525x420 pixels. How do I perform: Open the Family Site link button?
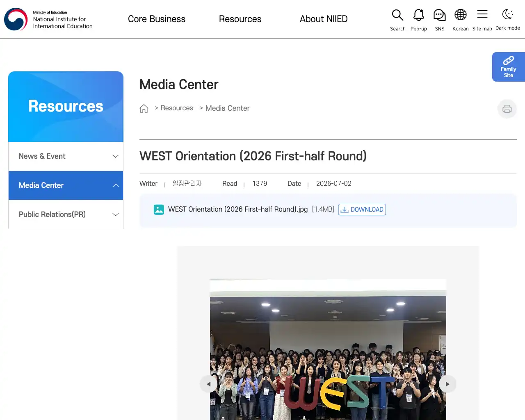point(509,67)
